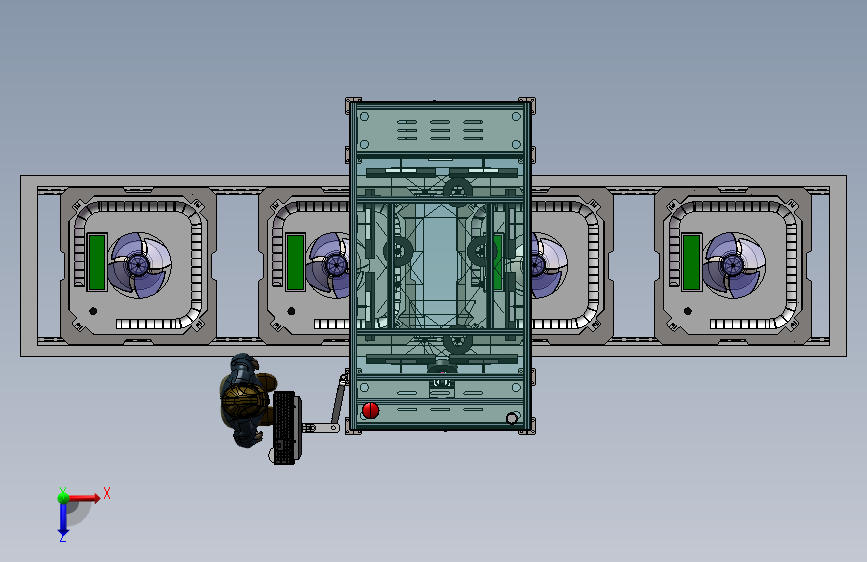This screenshot has height=562, width=867.
Task: Select the fan impeller in the rightmost unit
Action: (734, 266)
